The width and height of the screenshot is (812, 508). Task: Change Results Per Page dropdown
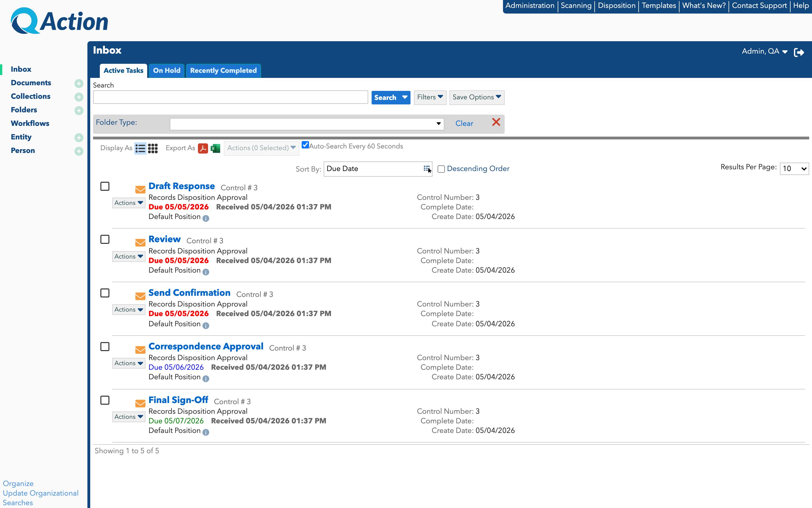(794, 169)
